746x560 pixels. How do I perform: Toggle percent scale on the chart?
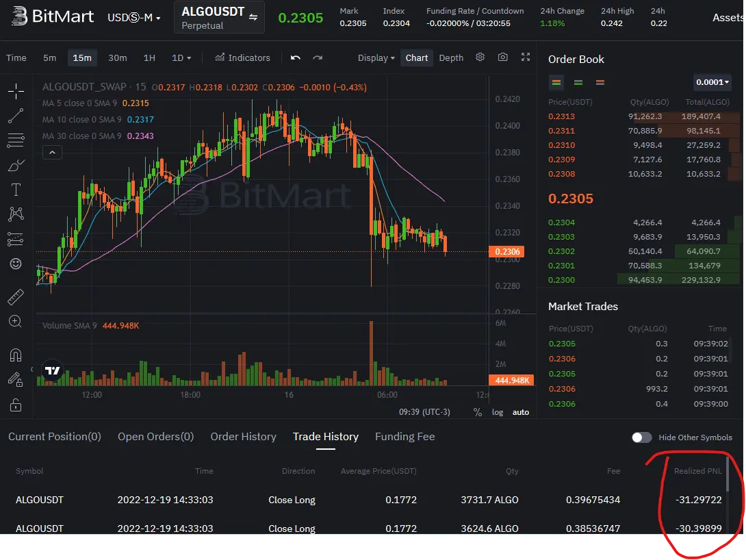477,412
